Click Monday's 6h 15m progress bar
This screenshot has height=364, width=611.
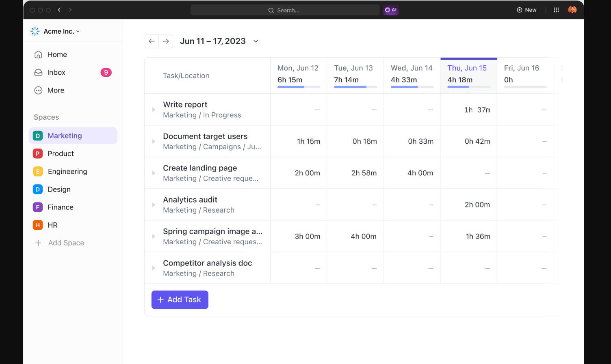click(299, 87)
